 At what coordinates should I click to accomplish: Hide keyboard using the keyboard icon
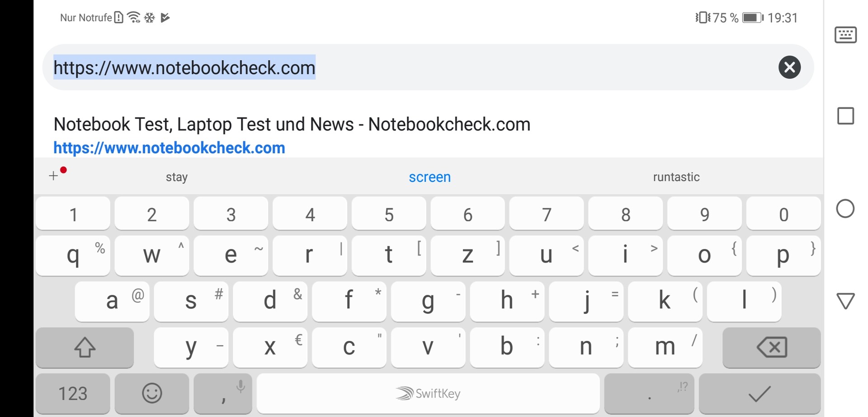pyautogui.click(x=845, y=35)
